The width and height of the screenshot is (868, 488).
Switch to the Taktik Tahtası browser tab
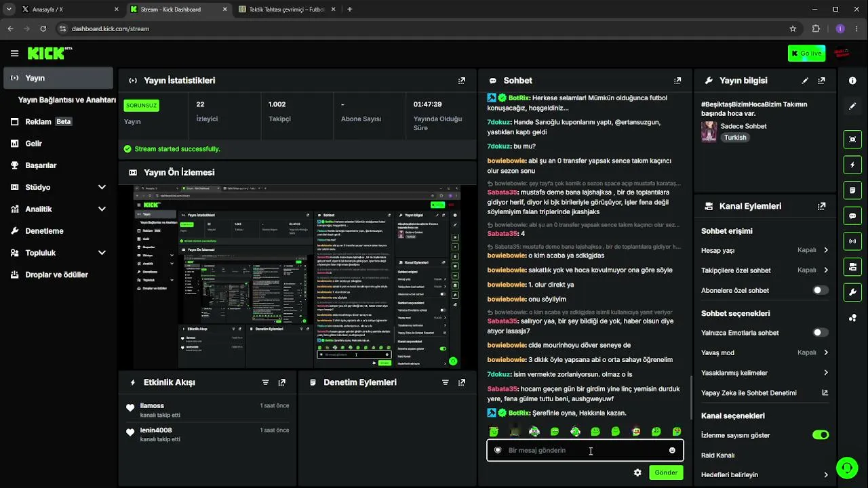pyautogui.click(x=288, y=9)
